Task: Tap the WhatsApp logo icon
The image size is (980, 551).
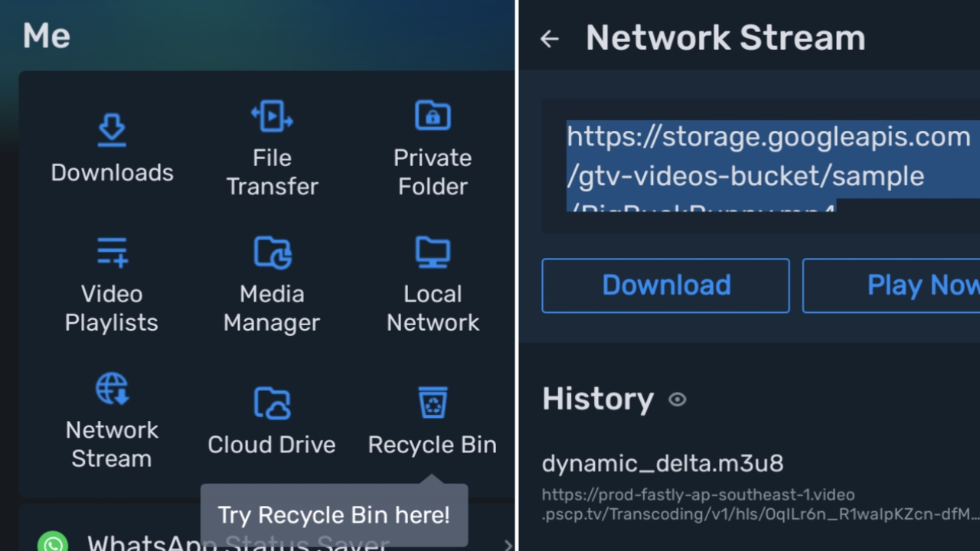Action: point(53,543)
